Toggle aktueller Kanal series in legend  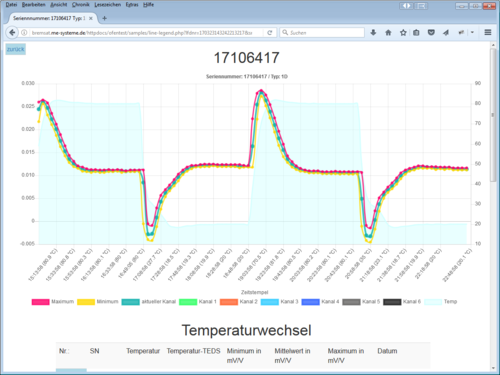click(149, 302)
